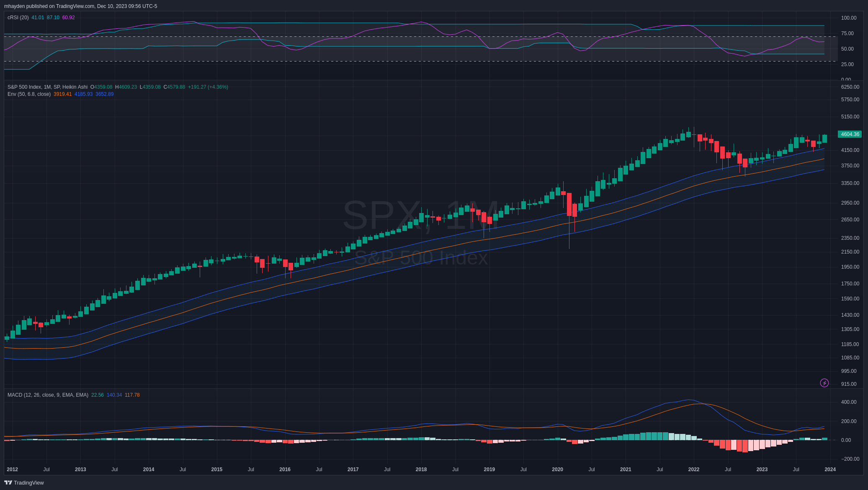
Task: Click the MACD scale label 400.00
Action: pyautogui.click(x=849, y=402)
